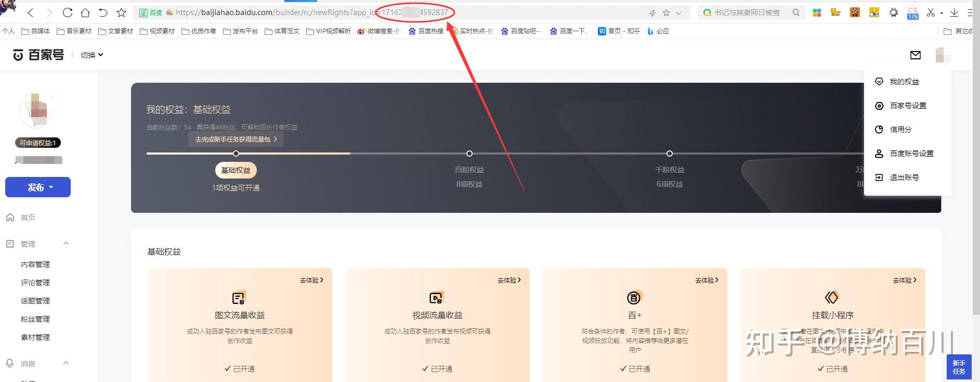The height and width of the screenshot is (382, 980).
Task: Click the browser forward arrow
Action: pos(49,12)
